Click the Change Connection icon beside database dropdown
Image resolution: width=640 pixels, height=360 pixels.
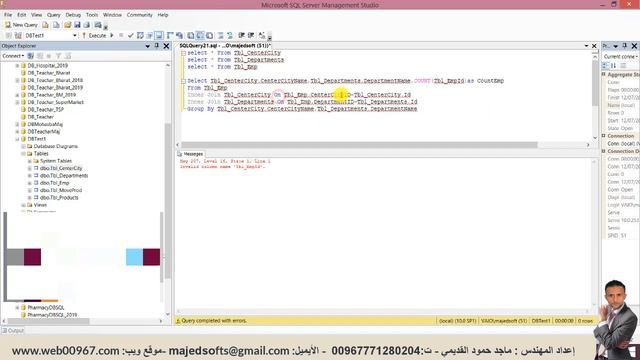[x=18, y=36]
